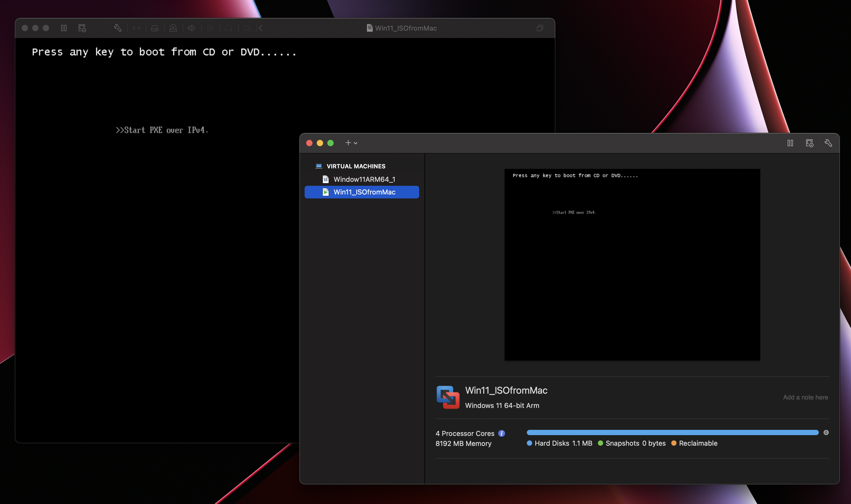Click the VIRTUAL MACHINES section header
This screenshot has width=851, height=504.
coord(356,166)
